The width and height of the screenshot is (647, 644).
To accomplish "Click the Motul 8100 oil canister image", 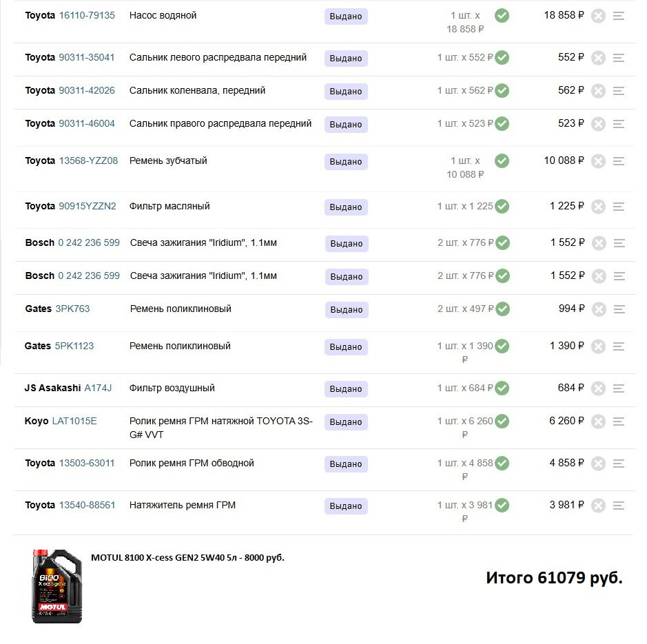I will click(57, 586).
